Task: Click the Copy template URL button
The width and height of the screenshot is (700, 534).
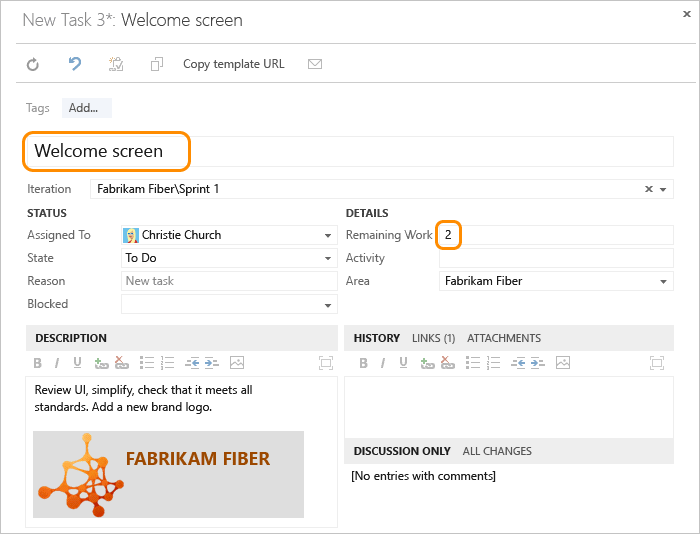Action: tap(233, 64)
